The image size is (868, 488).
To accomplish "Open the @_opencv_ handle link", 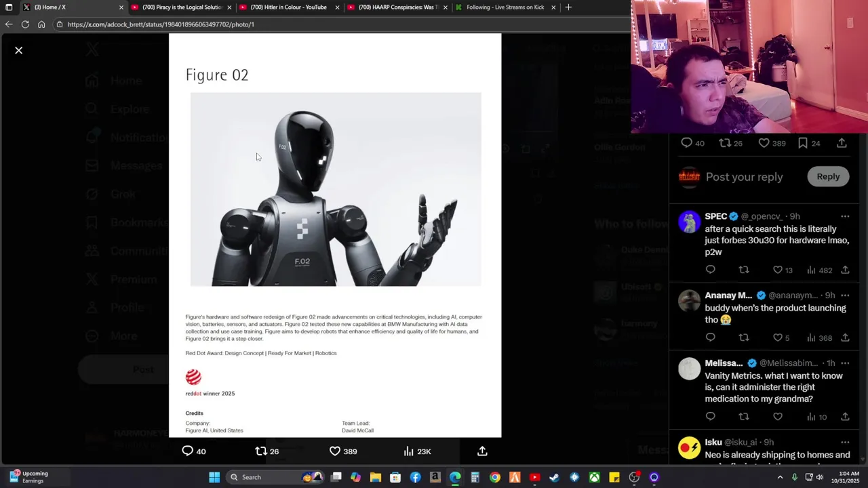I will pyautogui.click(x=761, y=216).
